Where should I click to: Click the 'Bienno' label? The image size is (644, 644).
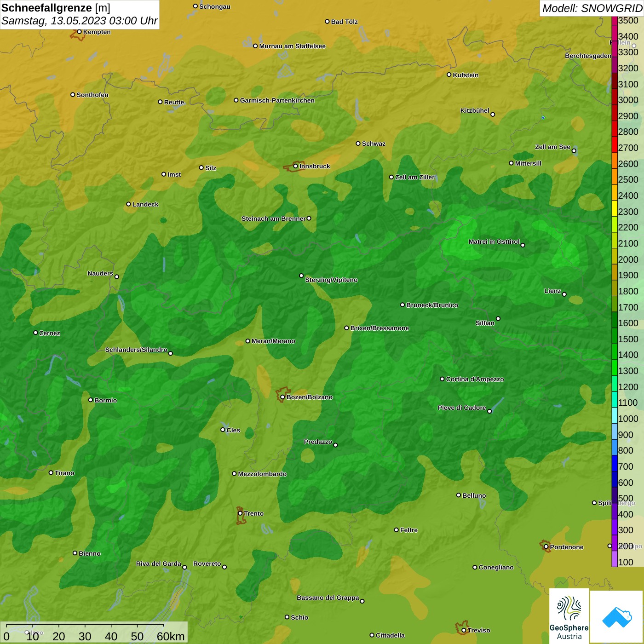[x=90, y=553]
